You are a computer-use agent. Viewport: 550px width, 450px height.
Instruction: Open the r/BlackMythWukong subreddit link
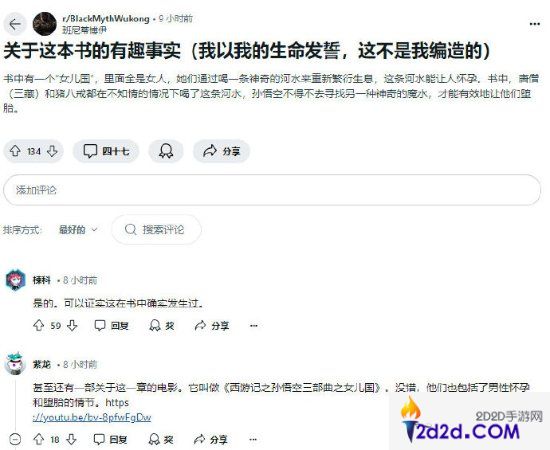tap(106, 19)
